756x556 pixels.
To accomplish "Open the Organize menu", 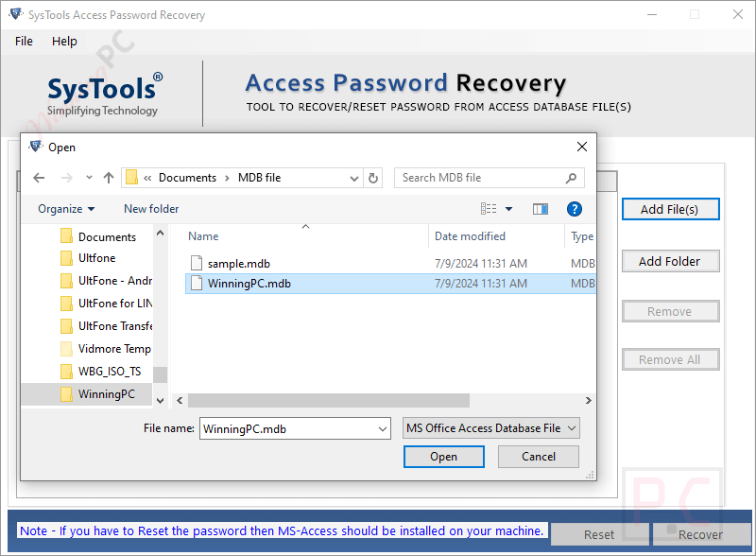I will [66, 209].
